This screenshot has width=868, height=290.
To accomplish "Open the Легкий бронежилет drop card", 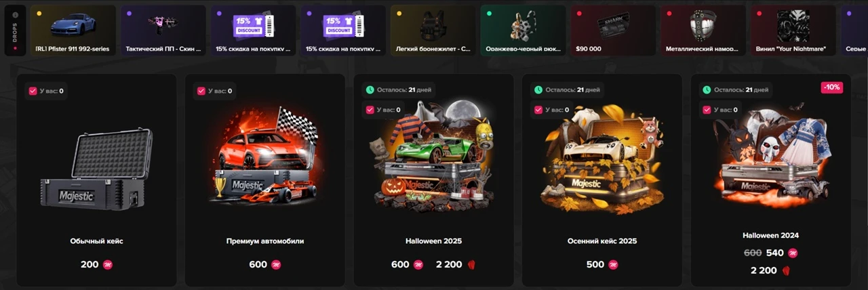I will point(433,30).
